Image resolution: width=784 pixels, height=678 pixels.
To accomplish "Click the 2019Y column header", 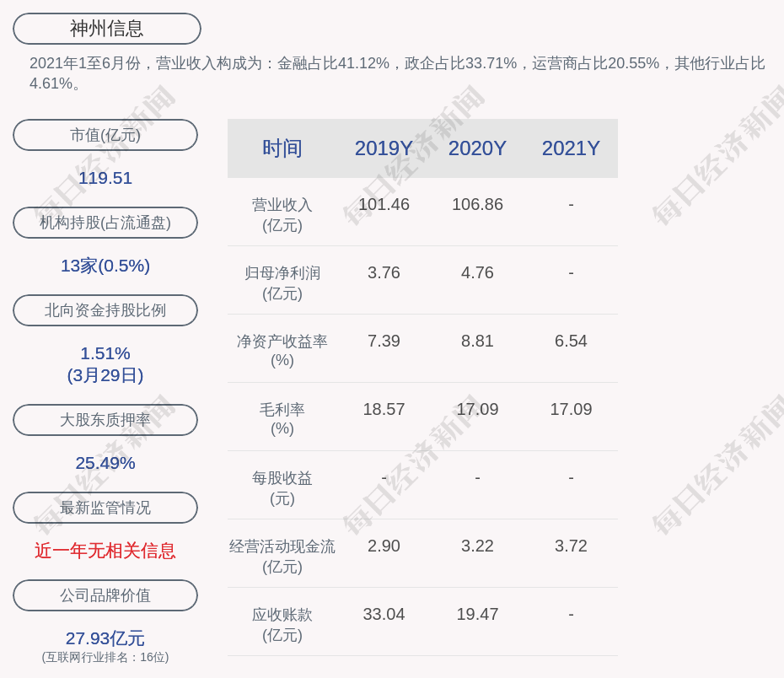I will pyautogui.click(x=384, y=148).
